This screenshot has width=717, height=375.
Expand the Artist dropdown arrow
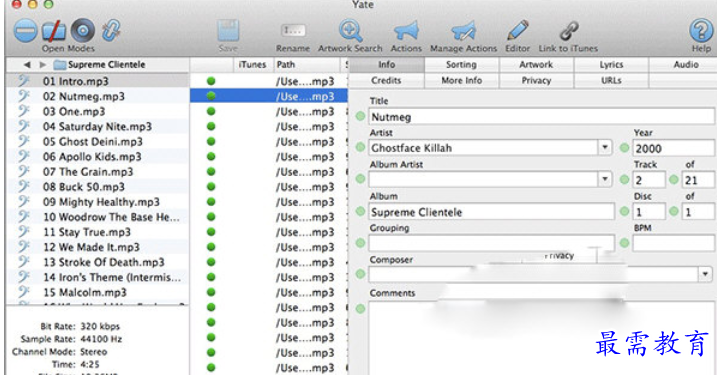click(x=605, y=147)
